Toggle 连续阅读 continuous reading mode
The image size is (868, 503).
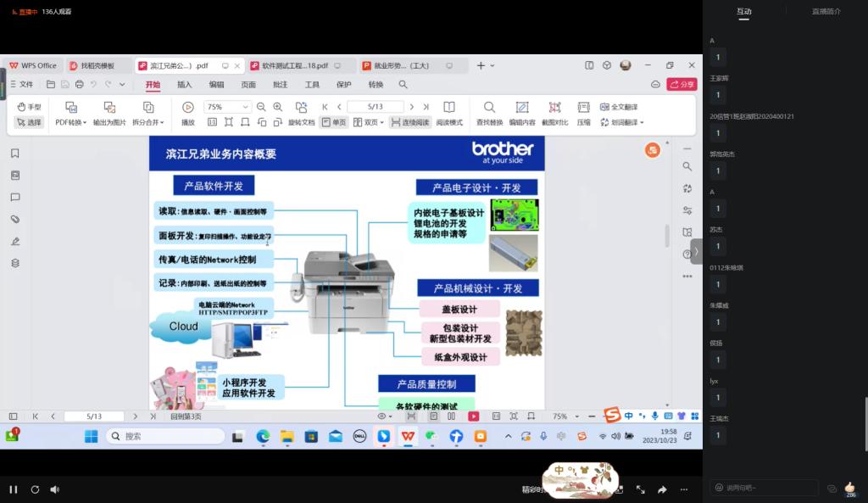coord(410,122)
